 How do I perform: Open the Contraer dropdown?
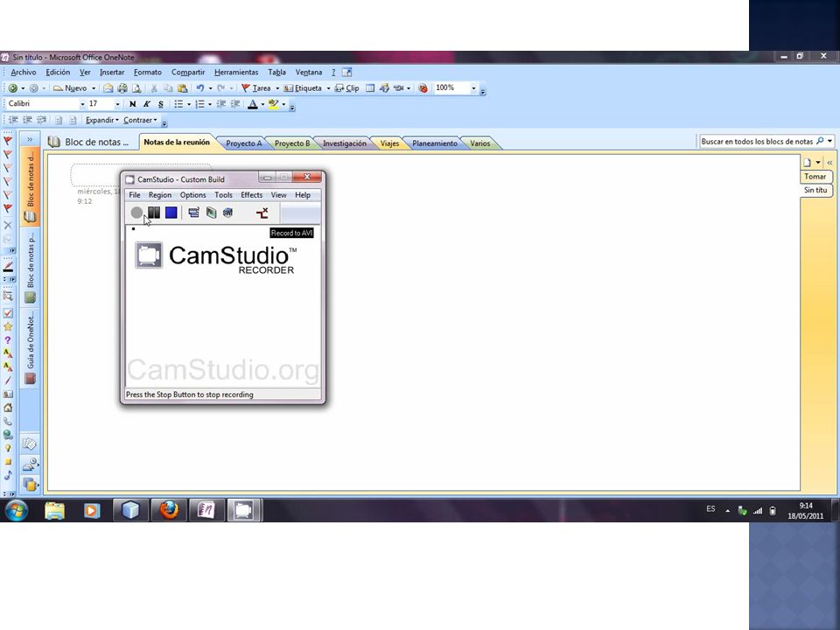(x=140, y=120)
